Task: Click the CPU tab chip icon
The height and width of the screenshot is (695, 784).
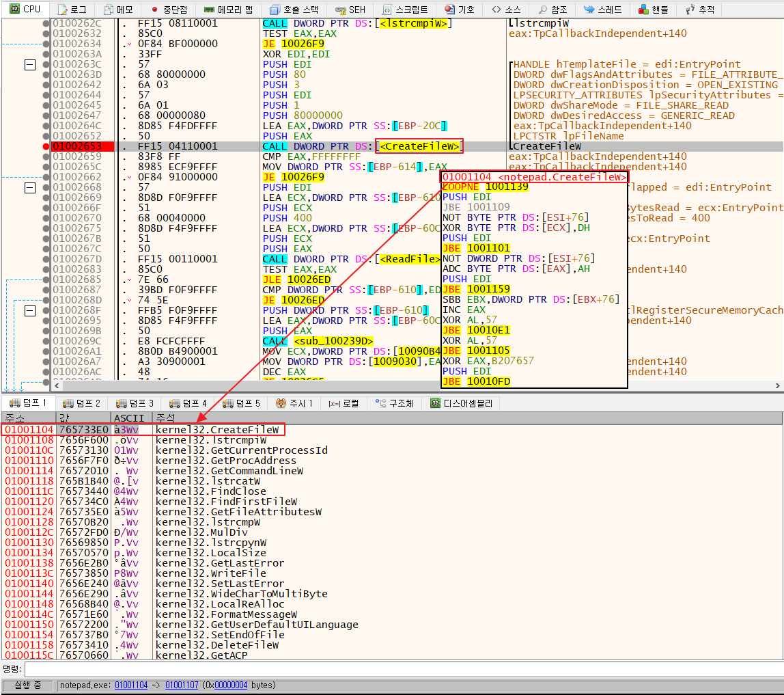Action: pyautogui.click(x=14, y=9)
